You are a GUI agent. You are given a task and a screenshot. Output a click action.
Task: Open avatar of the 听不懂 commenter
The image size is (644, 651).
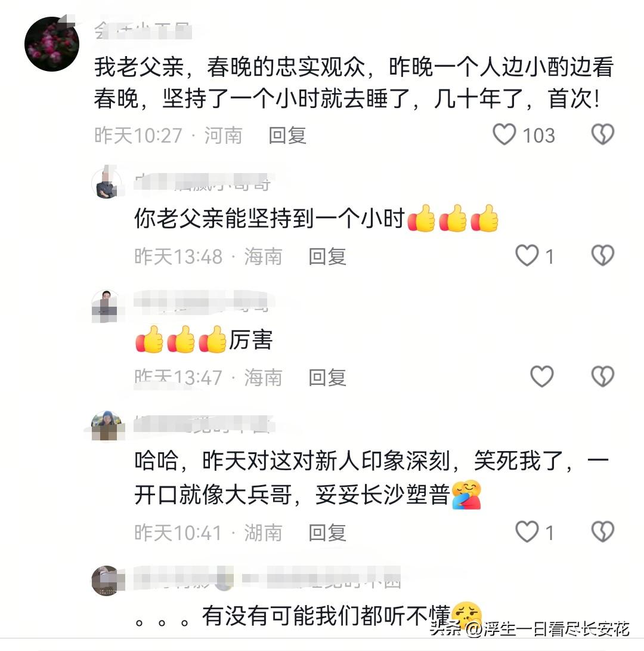tap(107, 581)
